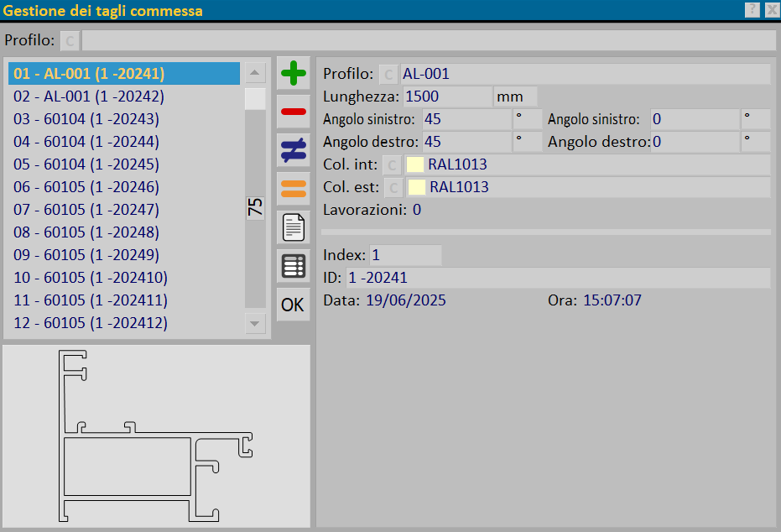
Task: Select row 06 - 60105 (1 -20246)
Action: [x=124, y=187]
